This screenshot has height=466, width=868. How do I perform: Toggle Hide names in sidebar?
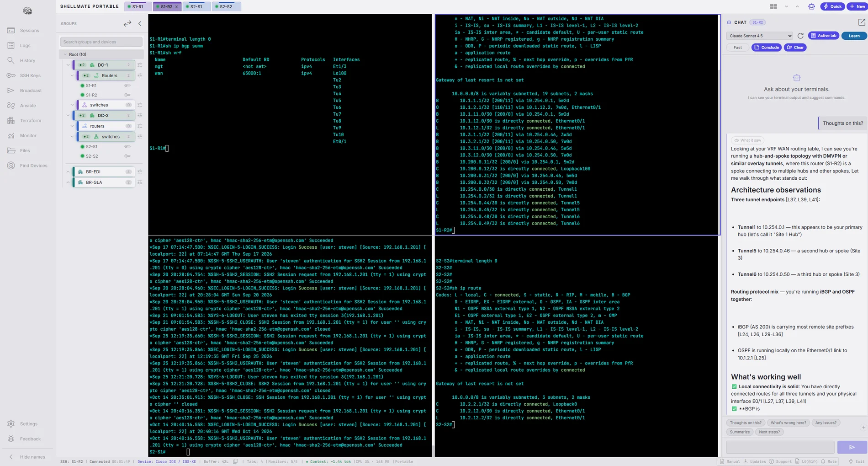[27, 457]
